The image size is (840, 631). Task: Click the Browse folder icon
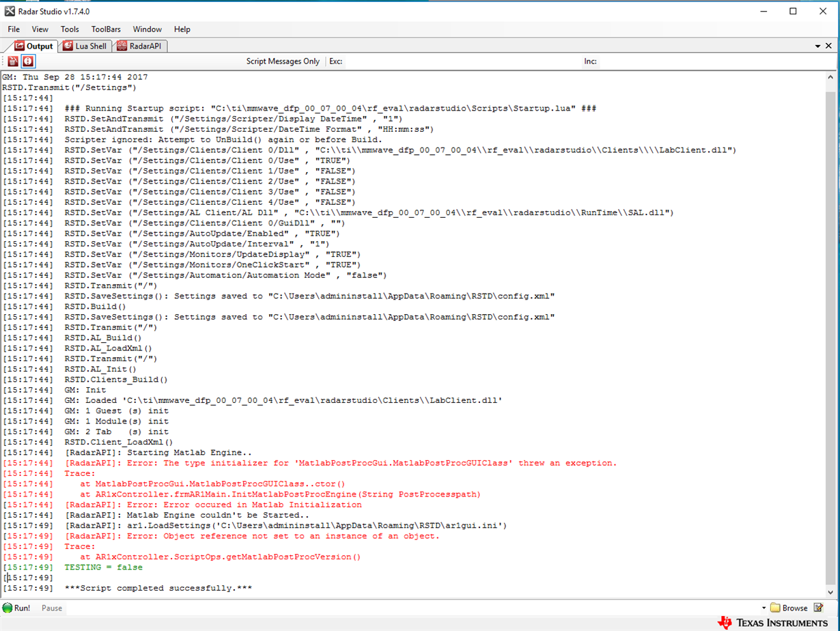click(x=775, y=608)
